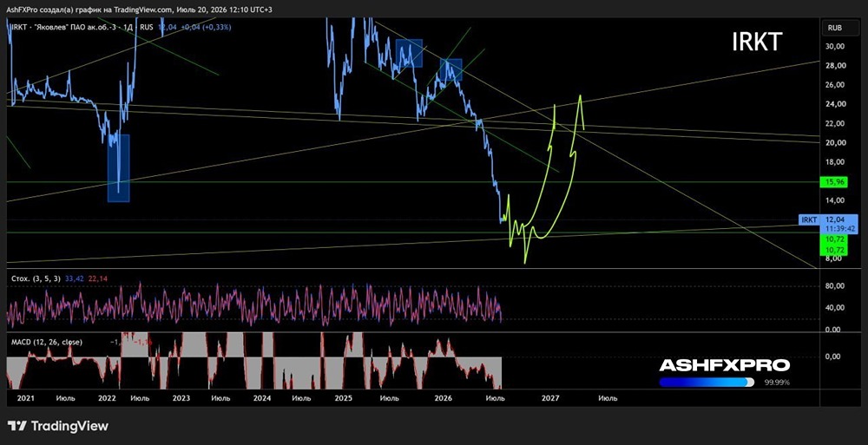Click the 18,00 price axis value
Screen dimensions: 868x445
coord(835,162)
